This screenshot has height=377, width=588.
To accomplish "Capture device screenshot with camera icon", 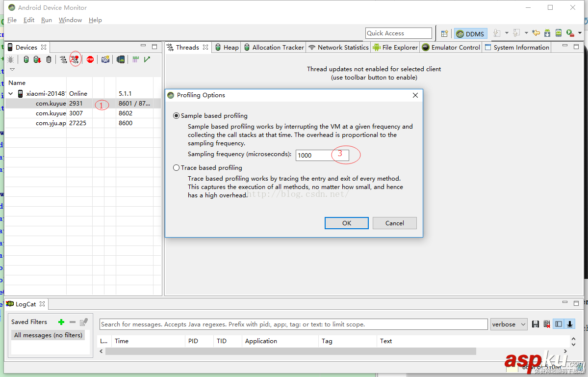I will click(x=105, y=59).
